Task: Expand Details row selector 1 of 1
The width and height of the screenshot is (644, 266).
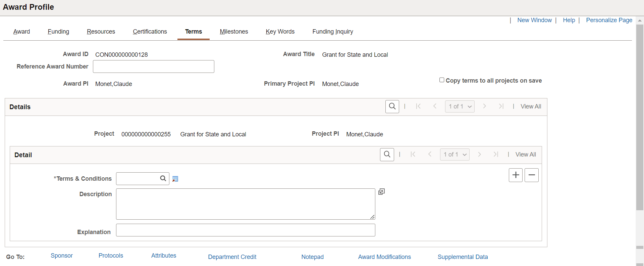Action: click(x=460, y=106)
